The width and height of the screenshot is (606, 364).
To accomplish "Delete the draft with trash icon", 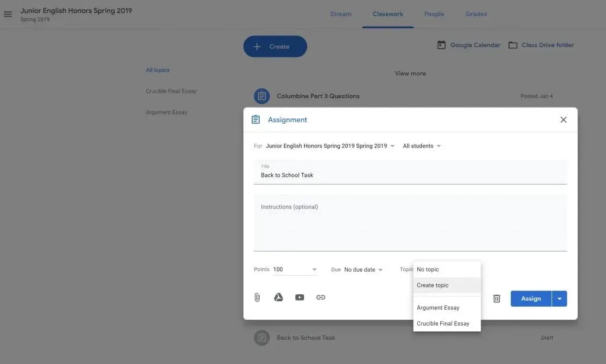I will [497, 299].
